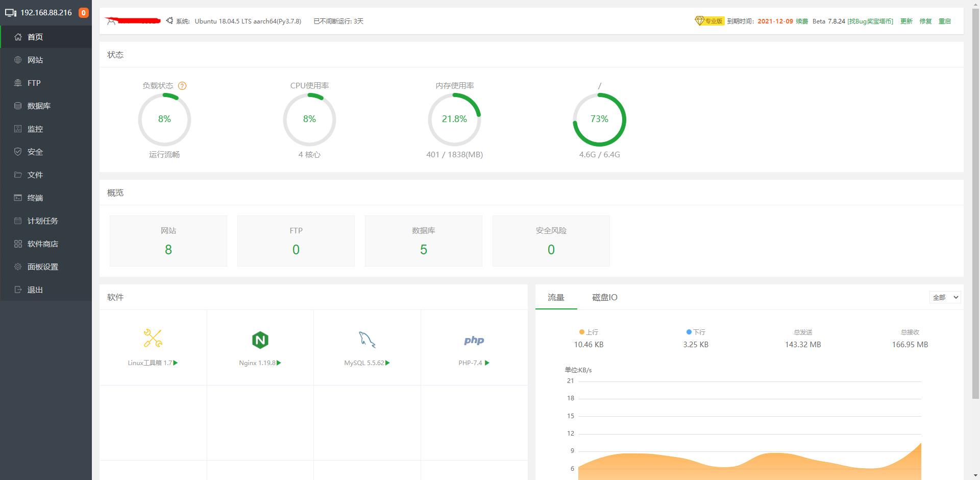Click the 已不间断运行: 3天 uptime text

338,21
